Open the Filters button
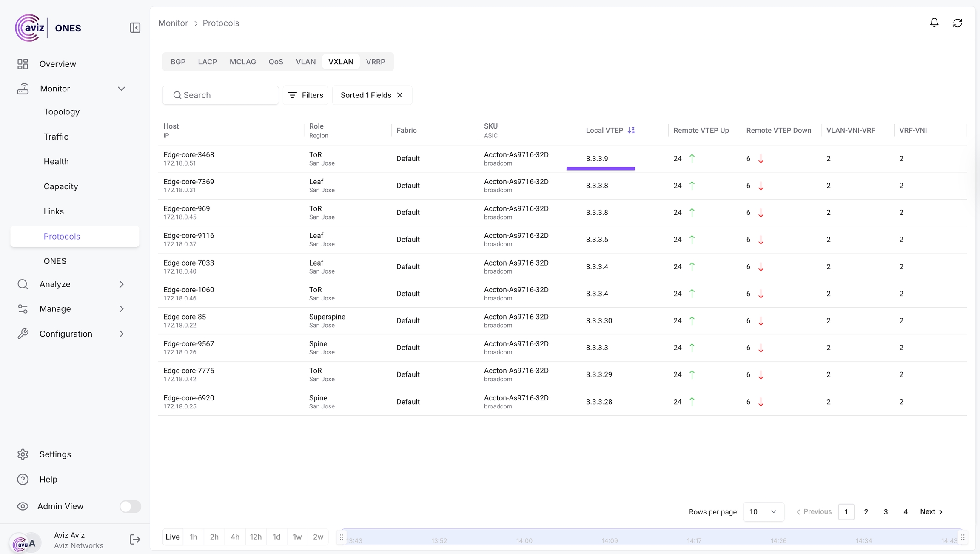The image size is (980, 554). (x=305, y=95)
